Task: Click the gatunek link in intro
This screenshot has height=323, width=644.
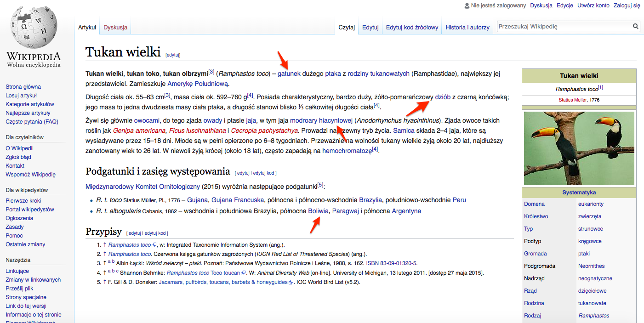Action: coord(289,74)
